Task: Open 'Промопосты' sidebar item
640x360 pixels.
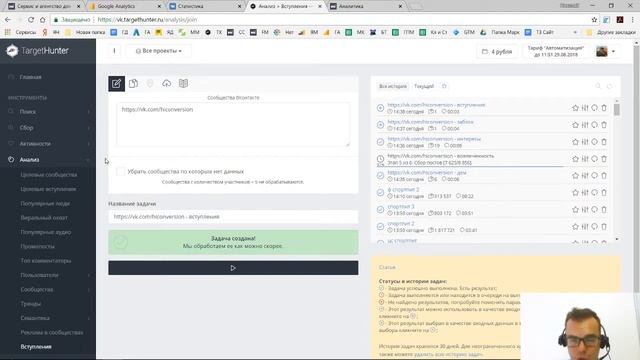Action: 38,246
